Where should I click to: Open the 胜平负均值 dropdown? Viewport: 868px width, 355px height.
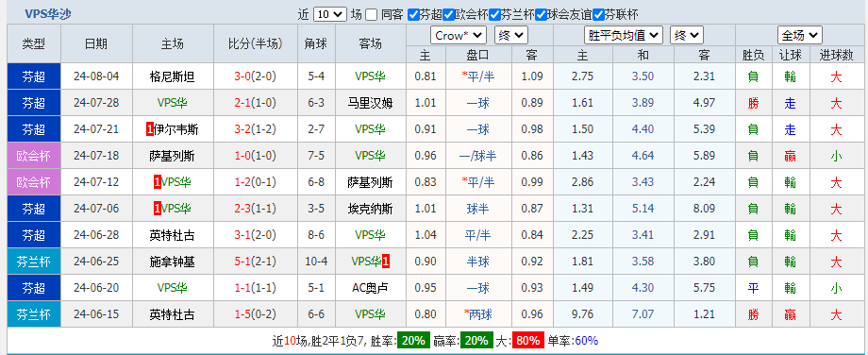tap(624, 36)
